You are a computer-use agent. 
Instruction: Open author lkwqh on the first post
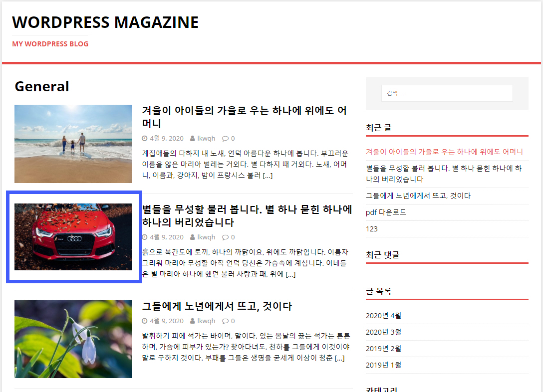pos(207,138)
